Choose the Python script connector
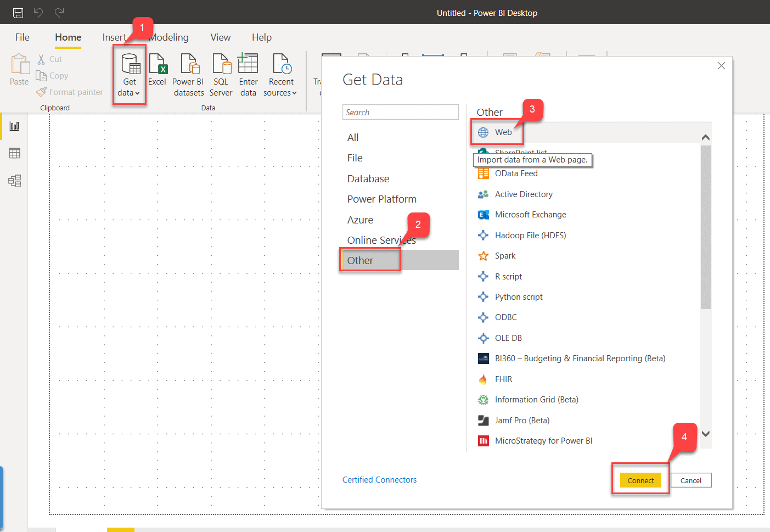This screenshot has width=770, height=532. 518,297
